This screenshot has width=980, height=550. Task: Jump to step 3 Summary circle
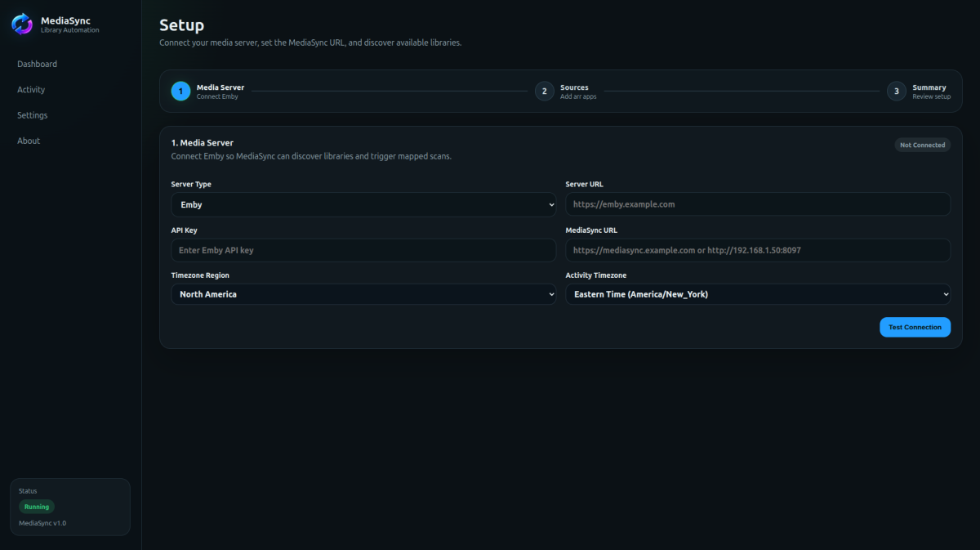point(897,92)
